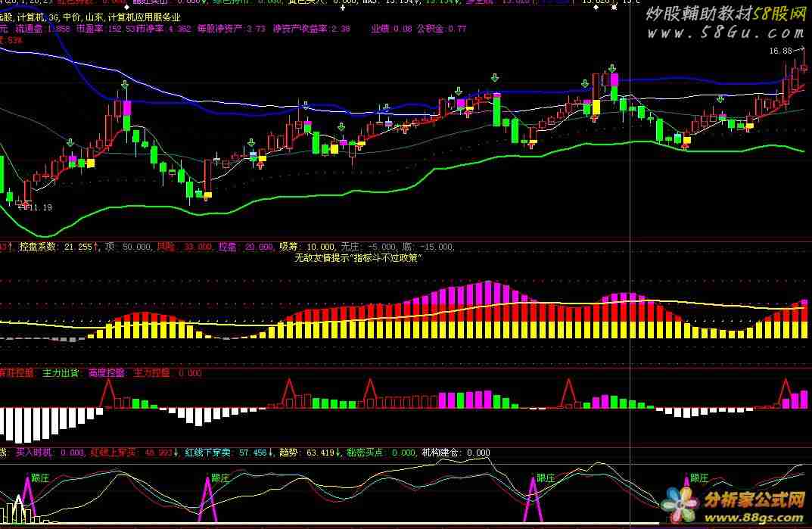Click the 顶 50.000 indicator value
This screenshot has width=812, height=529.
pyautogui.click(x=128, y=247)
